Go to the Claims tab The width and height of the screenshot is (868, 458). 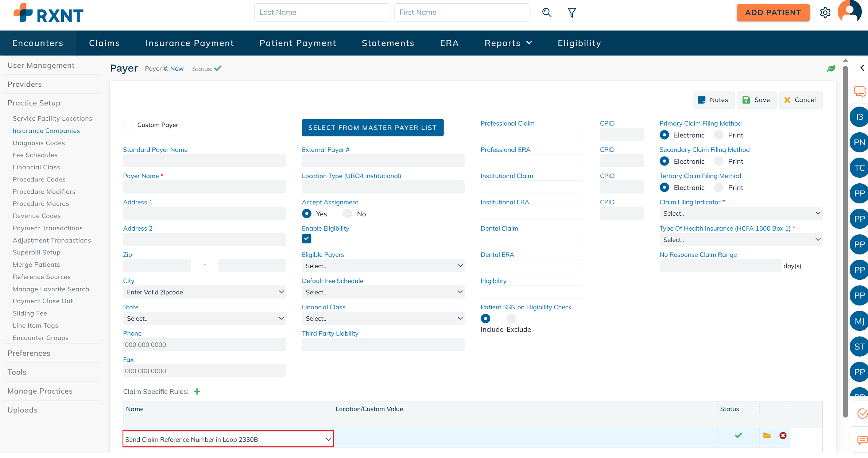104,43
